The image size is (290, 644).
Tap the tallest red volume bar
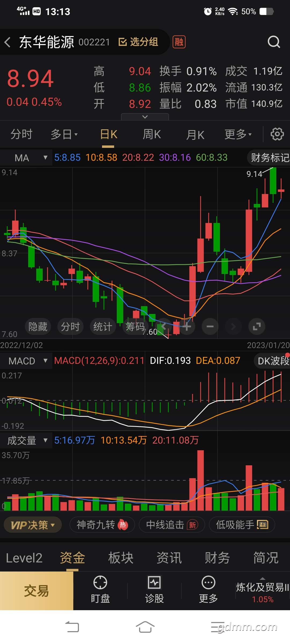click(200, 480)
